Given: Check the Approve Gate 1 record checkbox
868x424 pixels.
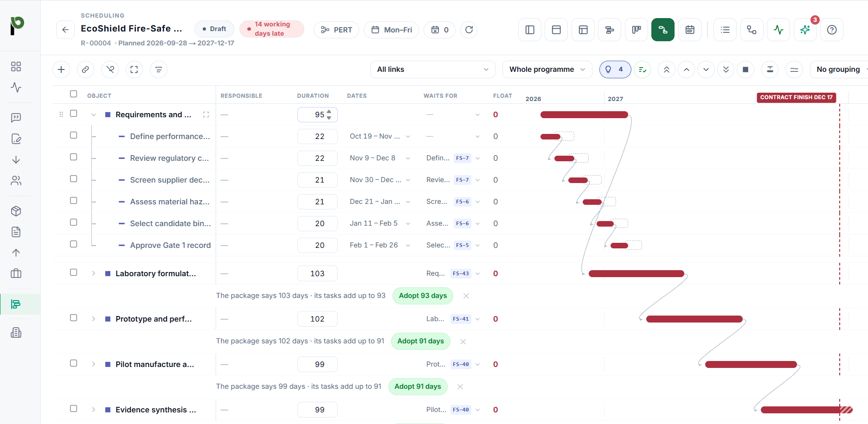Looking at the screenshot, I should tap(73, 244).
